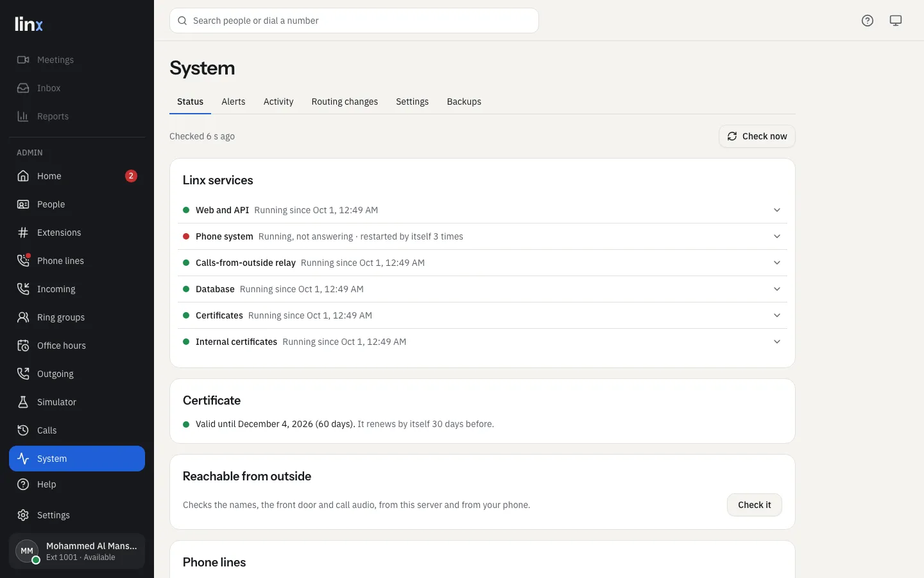The width and height of the screenshot is (924, 578).
Task: Expand the Database service row
Action: [x=483, y=289]
